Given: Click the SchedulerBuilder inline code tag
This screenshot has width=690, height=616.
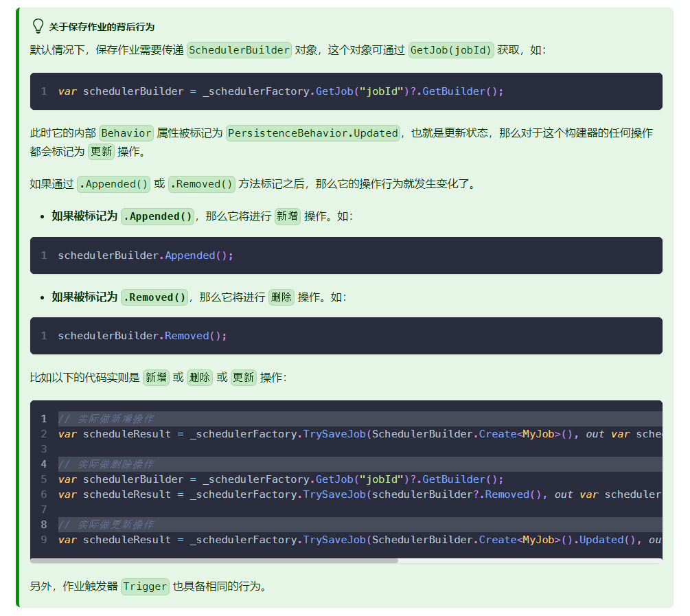Looking at the screenshot, I should click(x=239, y=50).
